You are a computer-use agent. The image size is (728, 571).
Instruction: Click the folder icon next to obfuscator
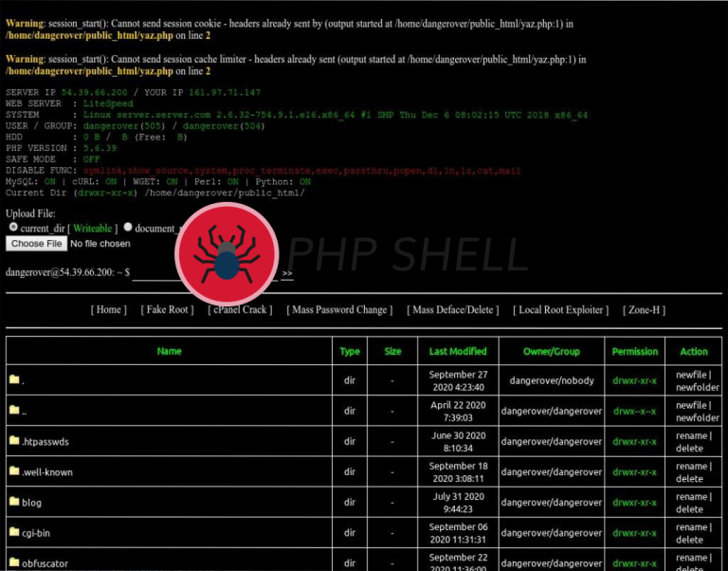(14, 562)
